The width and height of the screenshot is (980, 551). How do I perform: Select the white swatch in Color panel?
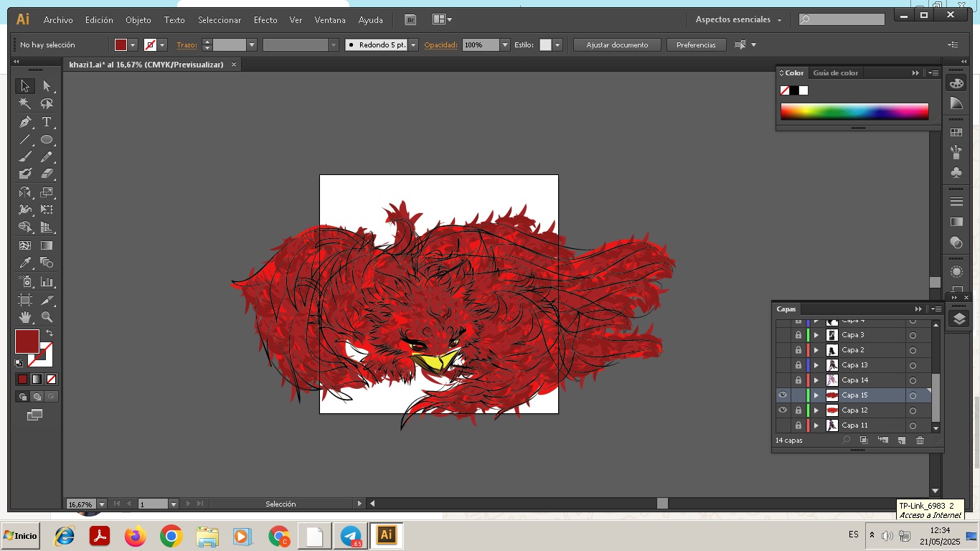pos(804,90)
